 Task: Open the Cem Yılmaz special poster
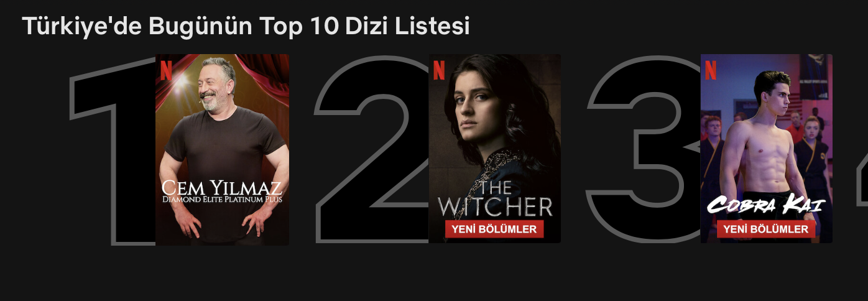click(222, 149)
